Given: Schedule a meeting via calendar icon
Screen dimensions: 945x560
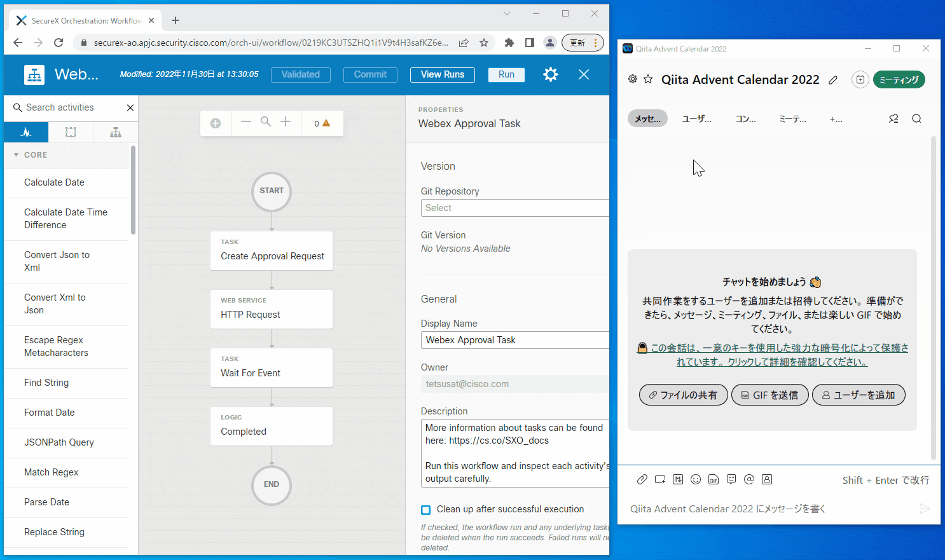Looking at the screenshot, I should [x=860, y=79].
